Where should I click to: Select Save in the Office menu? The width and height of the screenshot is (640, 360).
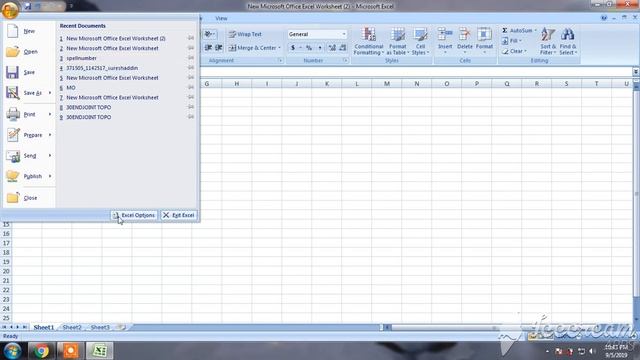[x=29, y=72]
